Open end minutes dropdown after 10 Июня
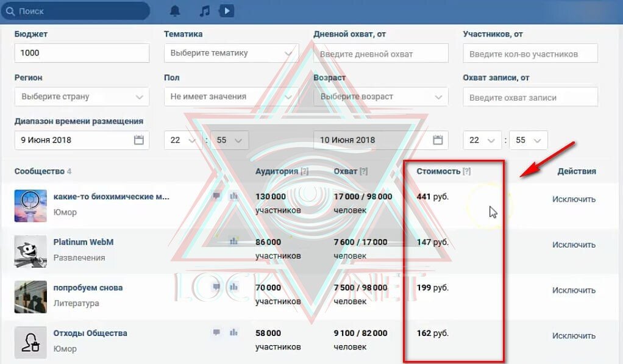The height and width of the screenshot is (364, 623). point(529,140)
